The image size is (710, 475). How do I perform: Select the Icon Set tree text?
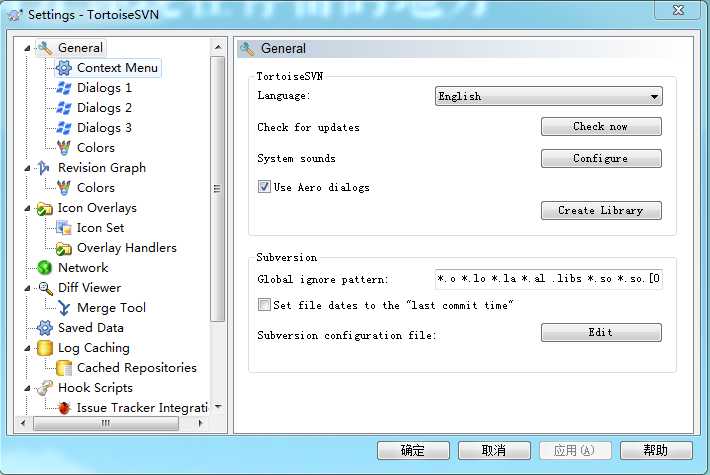point(100,228)
